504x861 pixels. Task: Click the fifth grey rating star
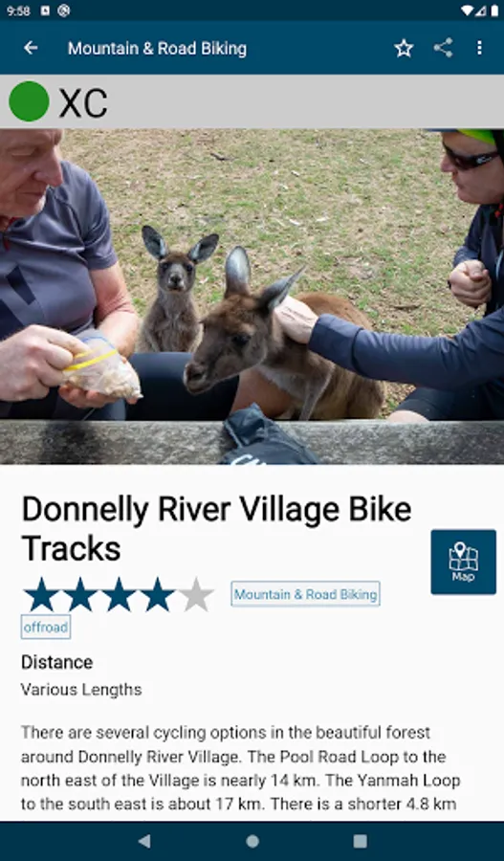point(196,595)
